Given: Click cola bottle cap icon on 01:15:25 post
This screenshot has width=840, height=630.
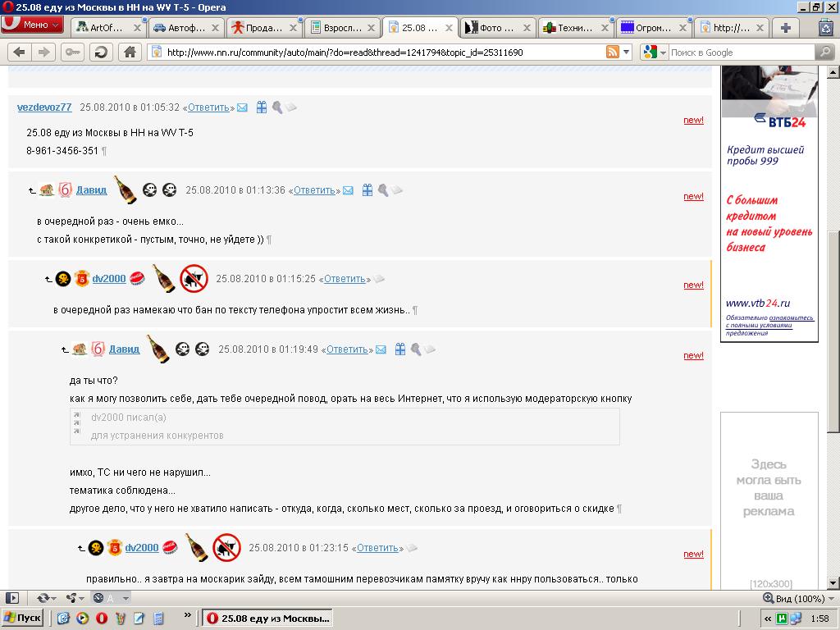Looking at the screenshot, I should (137, 278).
